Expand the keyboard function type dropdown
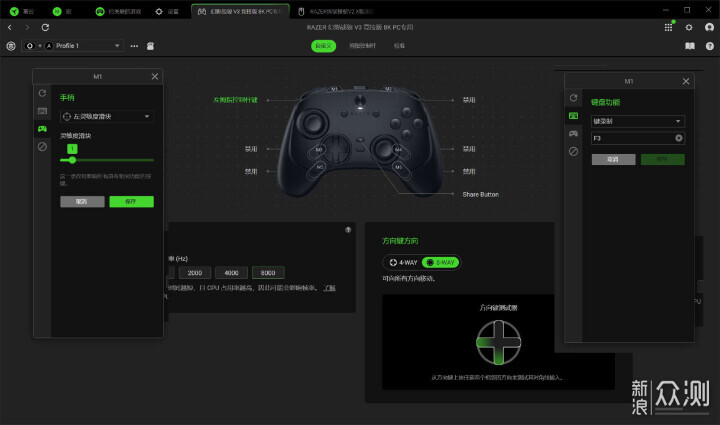The height and width of the screenshot is (425, 720). tap(638, 121)
